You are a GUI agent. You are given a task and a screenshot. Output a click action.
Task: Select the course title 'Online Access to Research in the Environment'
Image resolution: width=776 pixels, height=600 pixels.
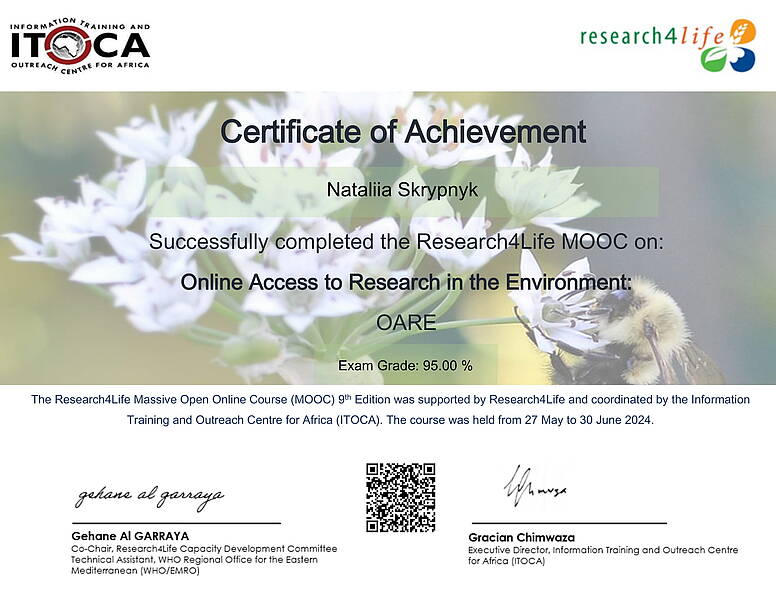[x=406, y=283]
